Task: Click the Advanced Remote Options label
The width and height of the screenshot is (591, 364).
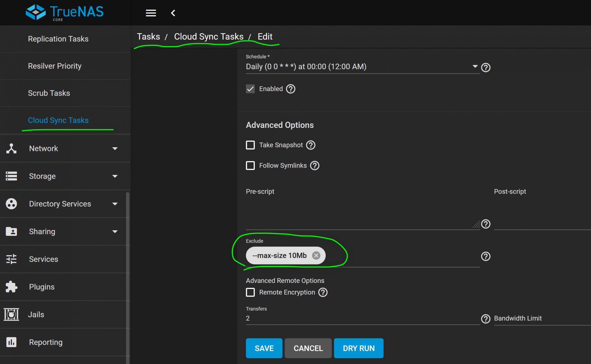Action: pyautogui.click(x=285, y=280)
